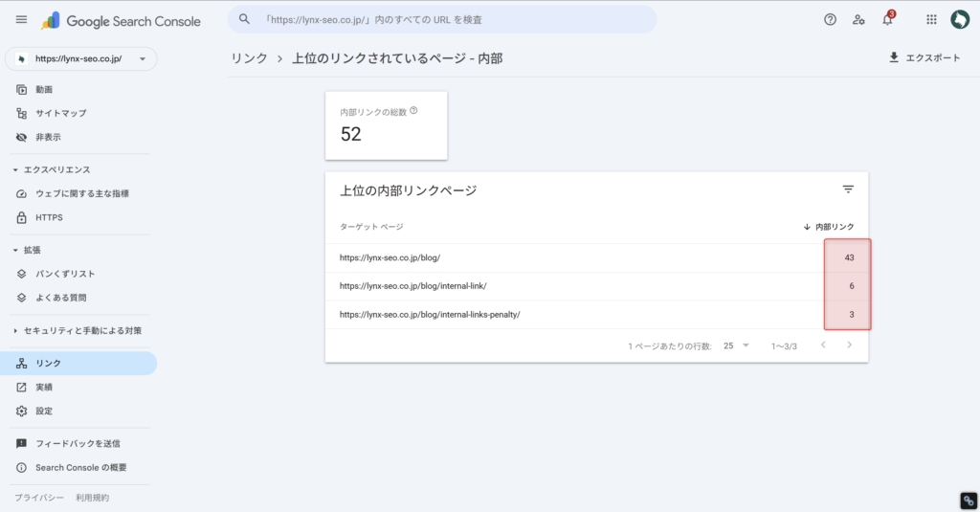Select リンク in the sidebar
The height and width of the screenshot is (512, 980).
(x=48, y=364)
